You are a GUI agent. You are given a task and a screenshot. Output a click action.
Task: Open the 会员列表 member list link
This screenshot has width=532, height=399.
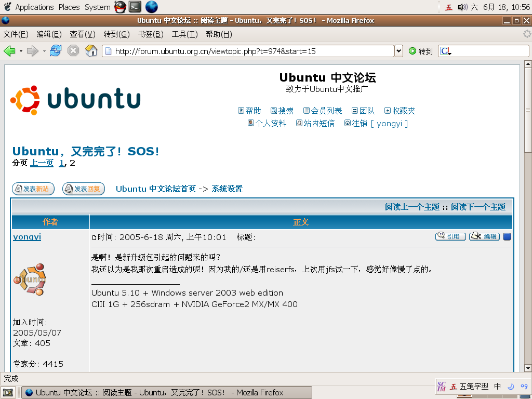click(x=322, y=111)
